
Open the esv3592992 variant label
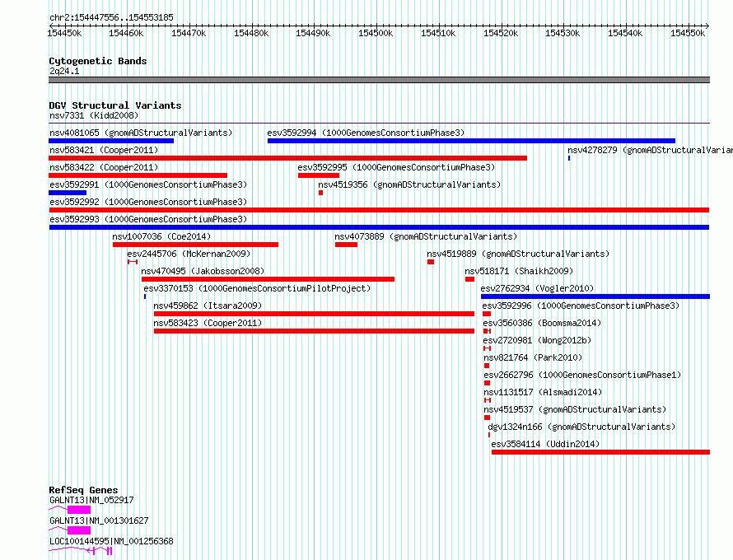point(148,202)
